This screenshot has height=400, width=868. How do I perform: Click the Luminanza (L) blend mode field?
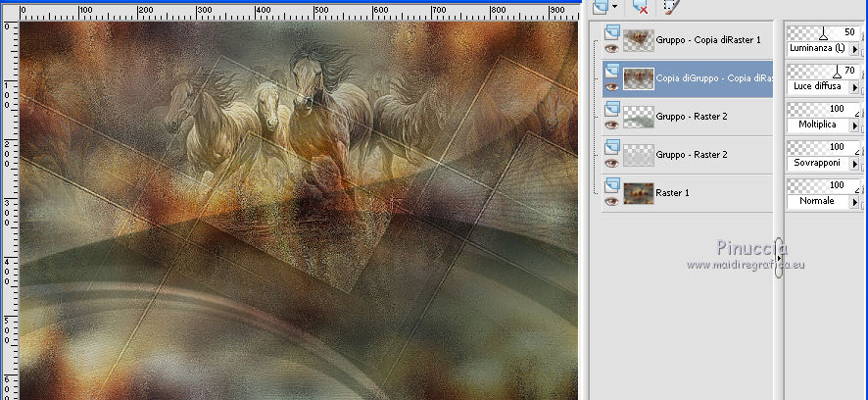pos(818,49)
